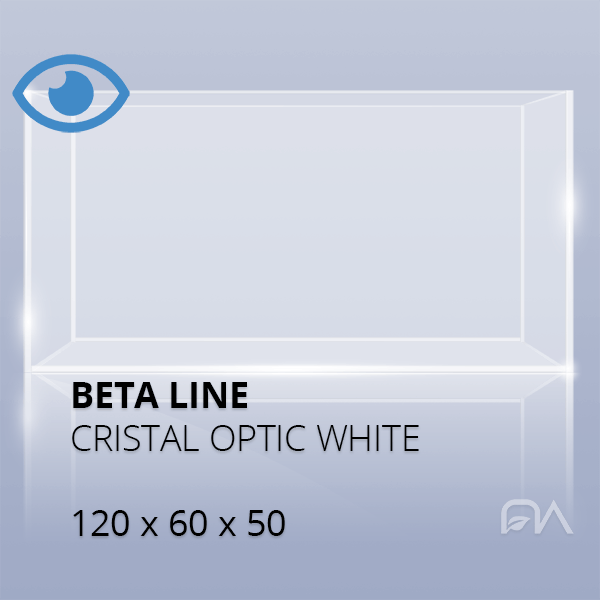Click the blue eye quick-view icon
This screenshot has height=600, width=600.
pyautogui.click(x=71, y=92)
